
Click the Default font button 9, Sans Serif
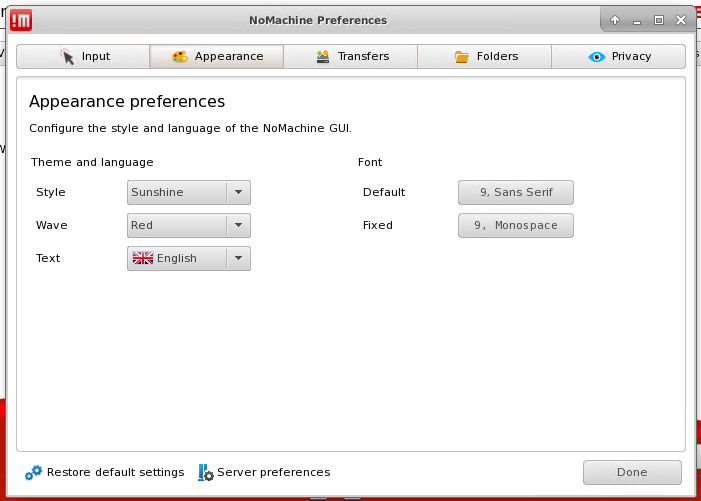click(x=516, y=192)
